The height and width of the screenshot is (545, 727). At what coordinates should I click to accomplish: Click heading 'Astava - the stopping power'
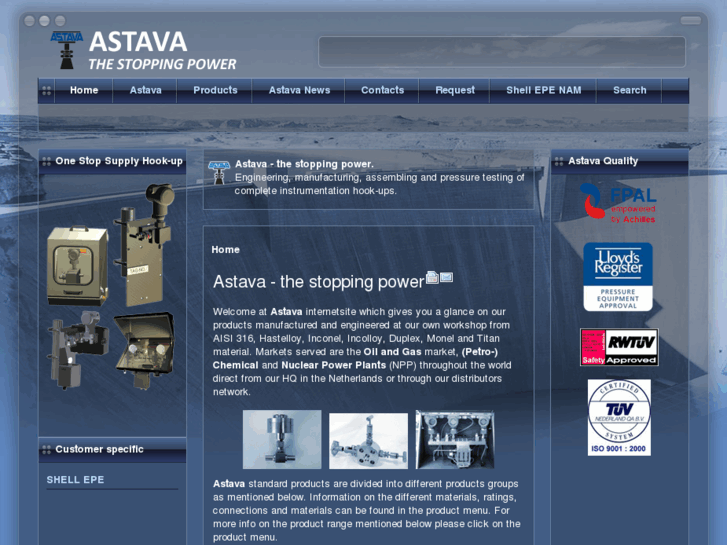pyautogui.click(x=319, y=282)
